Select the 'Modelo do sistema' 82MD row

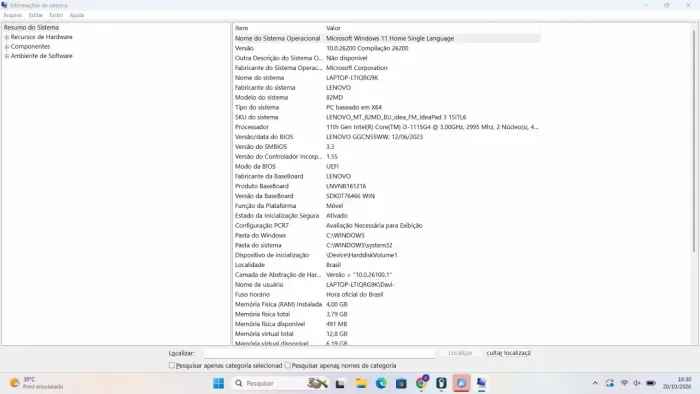click(x=387, y=97)
